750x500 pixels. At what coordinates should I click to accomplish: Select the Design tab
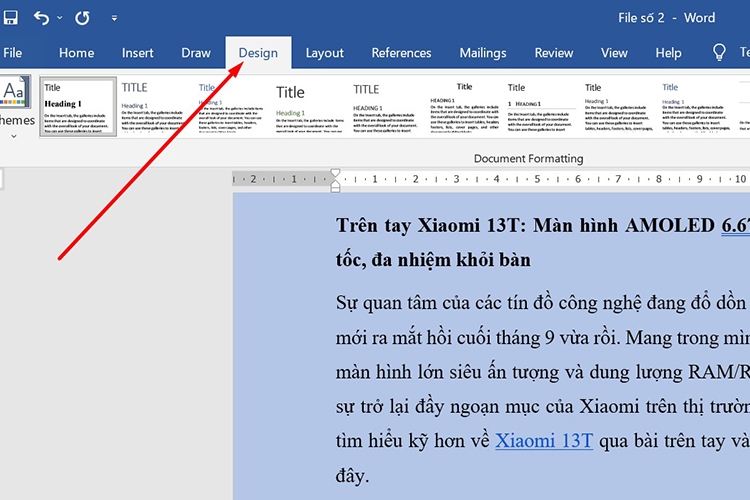tap(258, 53)
